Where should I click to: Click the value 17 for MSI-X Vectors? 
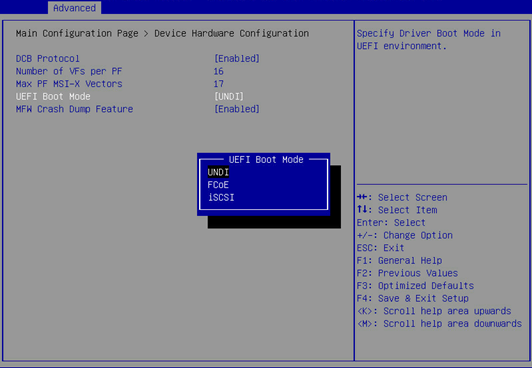218,84
